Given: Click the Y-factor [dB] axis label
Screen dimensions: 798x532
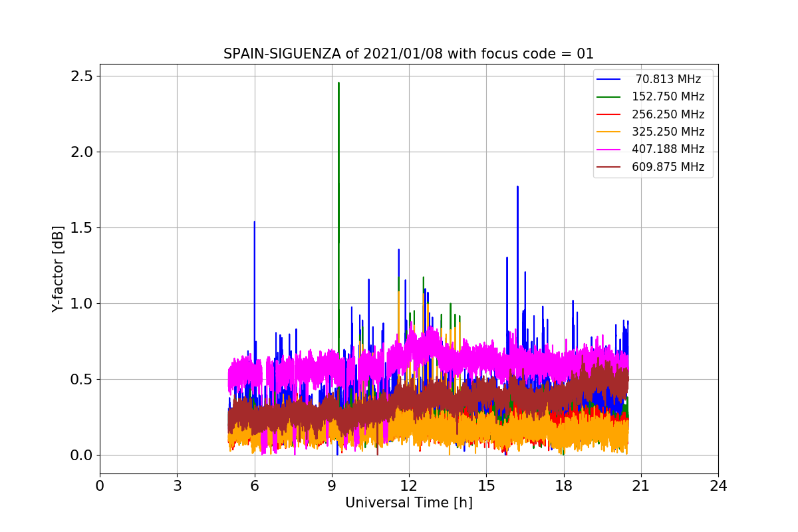Looking at the screenshot, I should coord(59,269).
